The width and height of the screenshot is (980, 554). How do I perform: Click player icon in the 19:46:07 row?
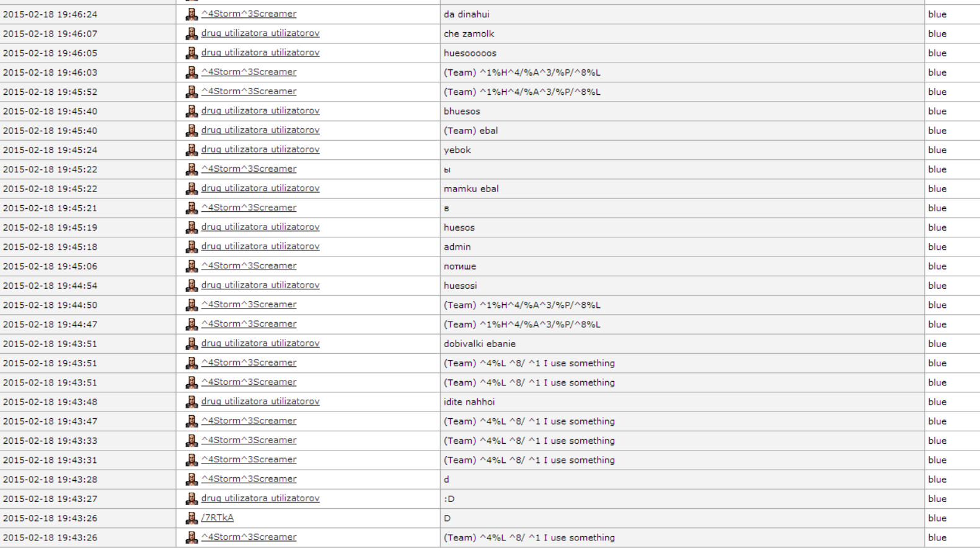(192, 33)
